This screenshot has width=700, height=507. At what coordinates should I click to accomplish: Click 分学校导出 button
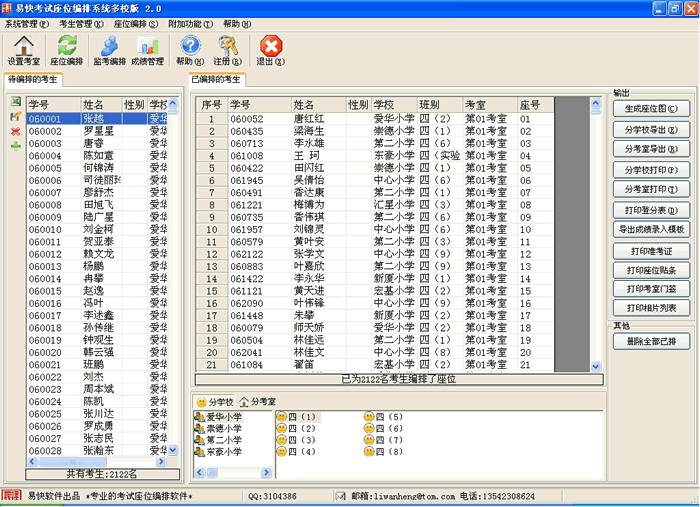click(x=651, y=129)
